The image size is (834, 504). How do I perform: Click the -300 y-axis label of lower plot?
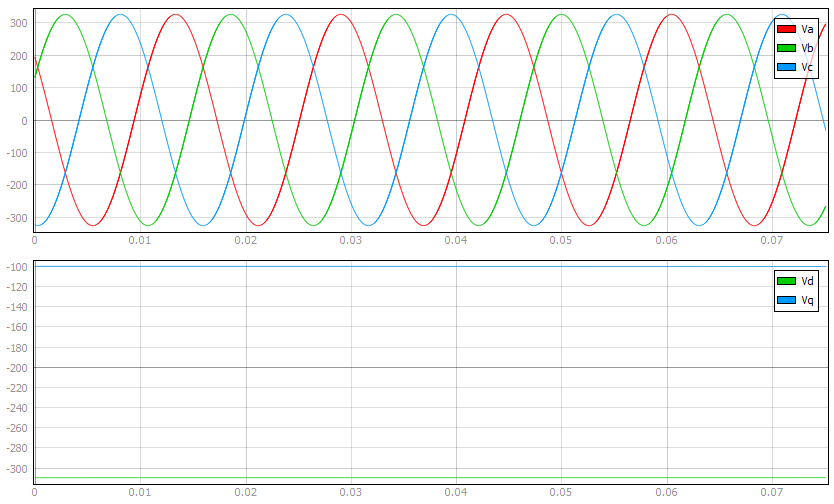[x=16, y=469]
